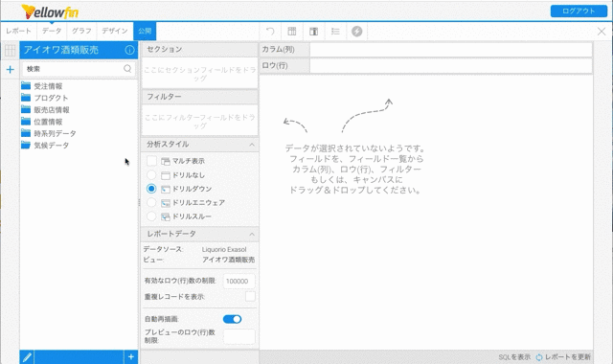Click the プロダクト folder icon
This screenshot has width=613, height=364.
pos(26,98)
